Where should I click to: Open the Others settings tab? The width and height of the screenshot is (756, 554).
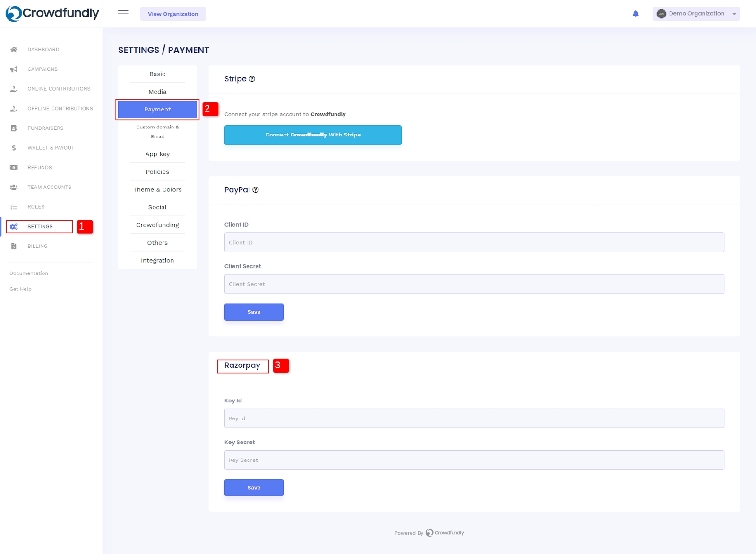pyautogui.click(x=157, y=243)
